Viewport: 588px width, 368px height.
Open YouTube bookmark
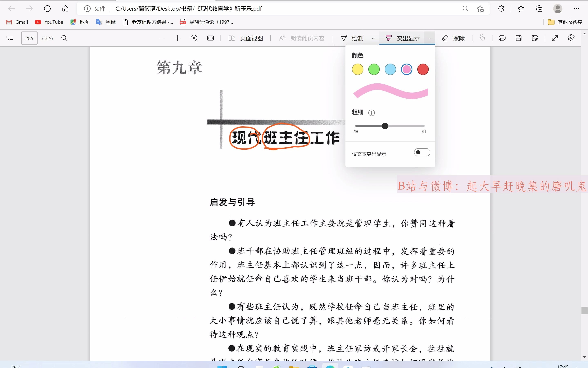[49, 22]
